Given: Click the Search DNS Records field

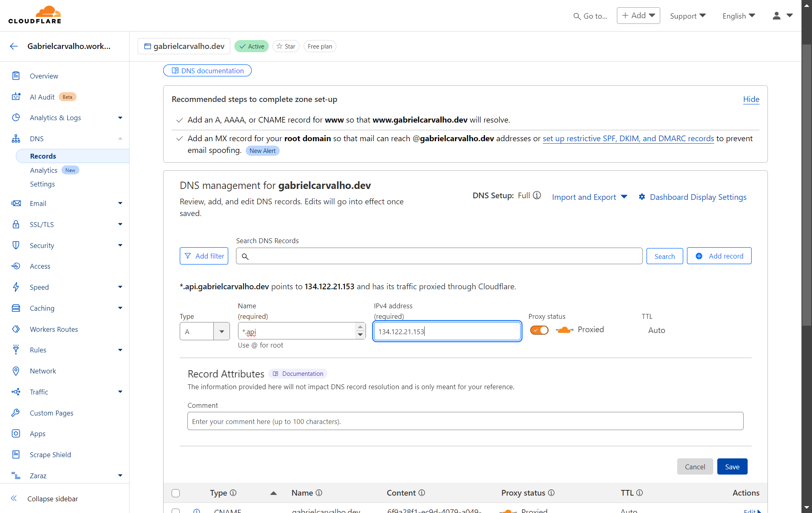Looking at the screenshot, I should pyautogui.click(x=439, y=256).
